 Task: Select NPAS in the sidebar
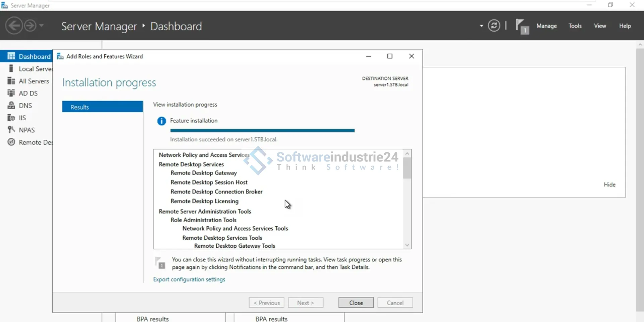[x=26, y=130]
